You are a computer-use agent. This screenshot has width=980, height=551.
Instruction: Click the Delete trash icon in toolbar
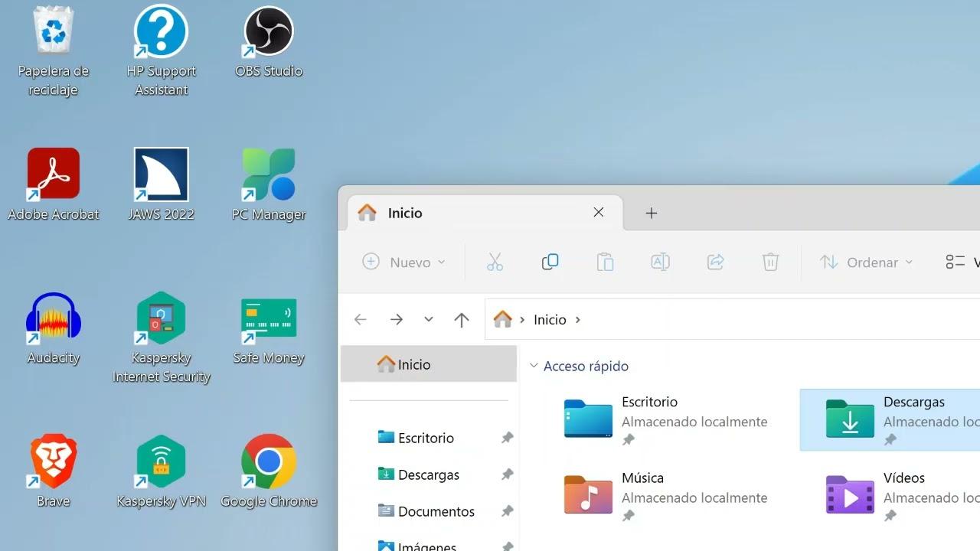pyautogui.click(x=770, y=262)
